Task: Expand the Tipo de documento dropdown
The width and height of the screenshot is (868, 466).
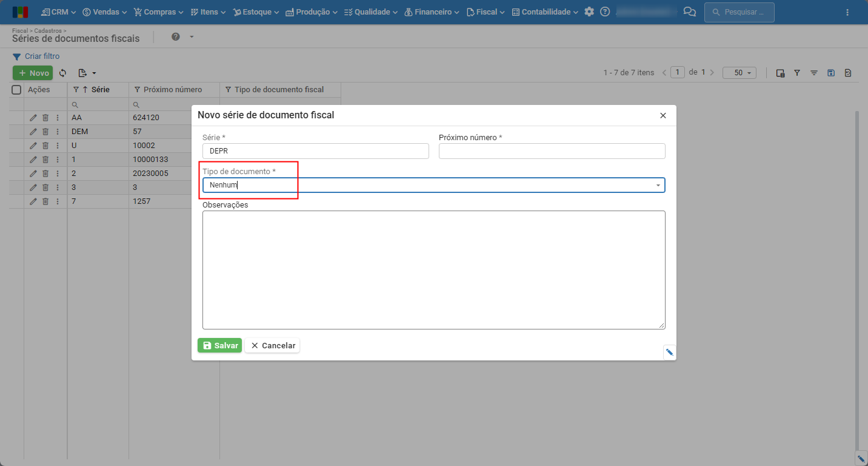Action: tap(658, 185)
